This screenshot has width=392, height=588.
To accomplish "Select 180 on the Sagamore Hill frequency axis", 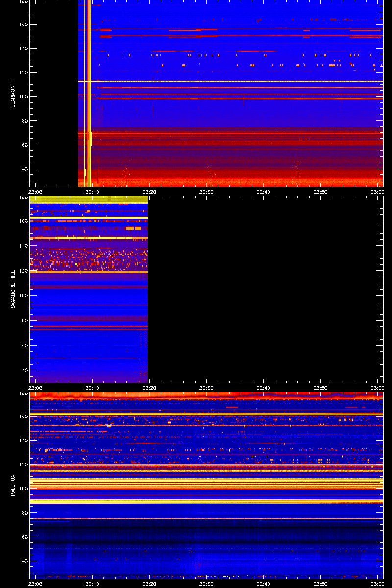I will coord(23,197).
